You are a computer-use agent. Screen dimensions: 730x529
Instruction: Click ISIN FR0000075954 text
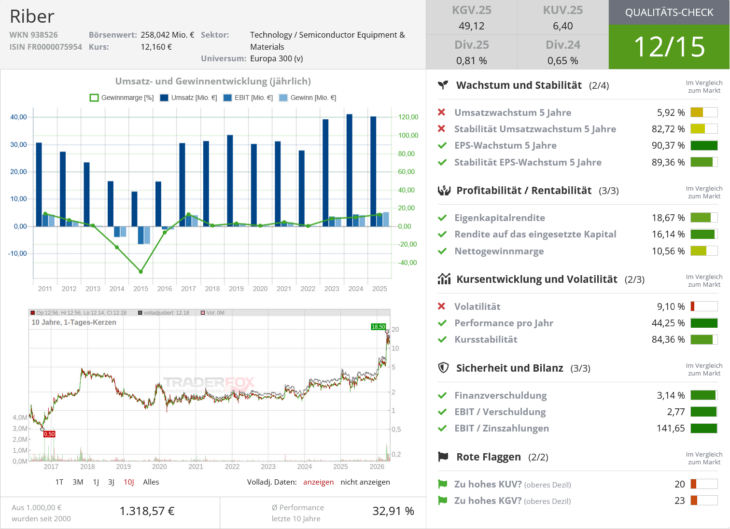click(46, 47)
